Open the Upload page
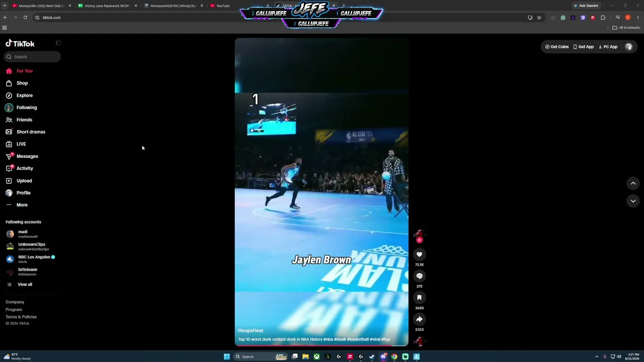The height and width of the screenshot is (362, 644). coord(19,180)
